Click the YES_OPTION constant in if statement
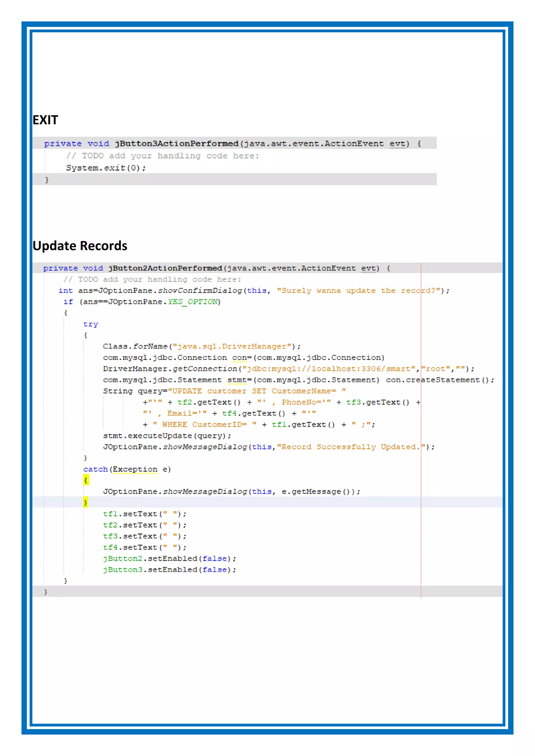This screenshot has width=535, height=756. click(x=193, y=302)
